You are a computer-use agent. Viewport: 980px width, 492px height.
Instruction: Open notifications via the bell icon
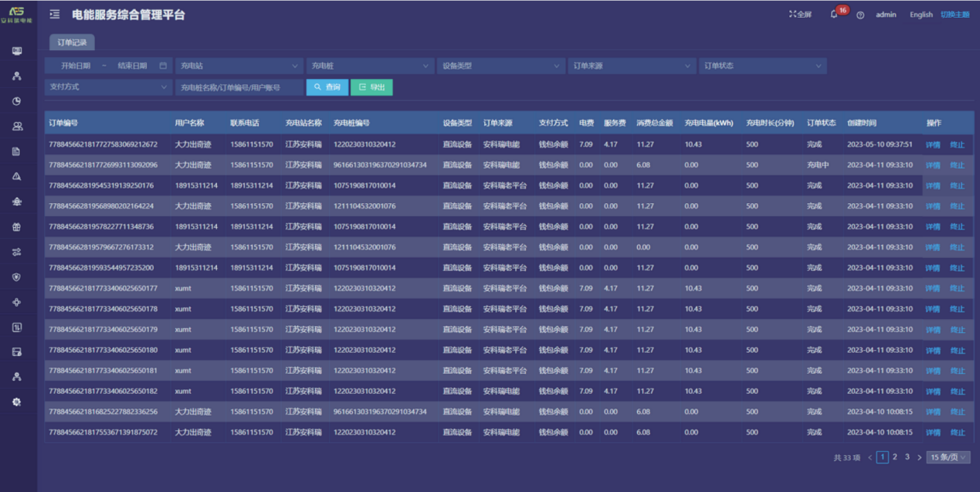coord(834,15)
